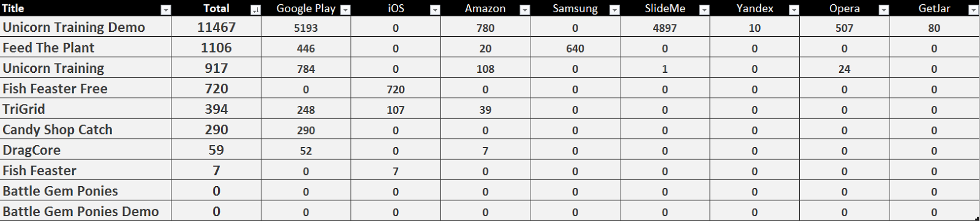Select the SlideMe value 4897 cell

(x=665, y=28)
